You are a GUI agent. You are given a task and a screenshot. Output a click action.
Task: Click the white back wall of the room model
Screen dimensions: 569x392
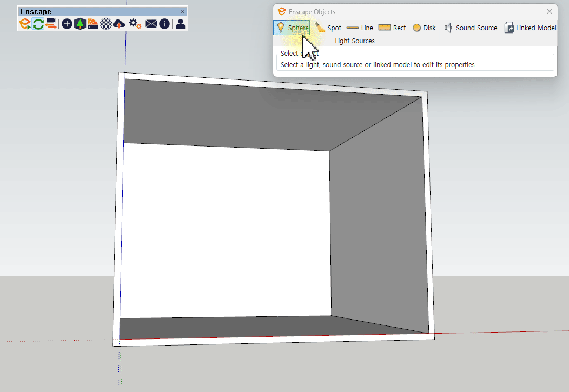point(226,231)
